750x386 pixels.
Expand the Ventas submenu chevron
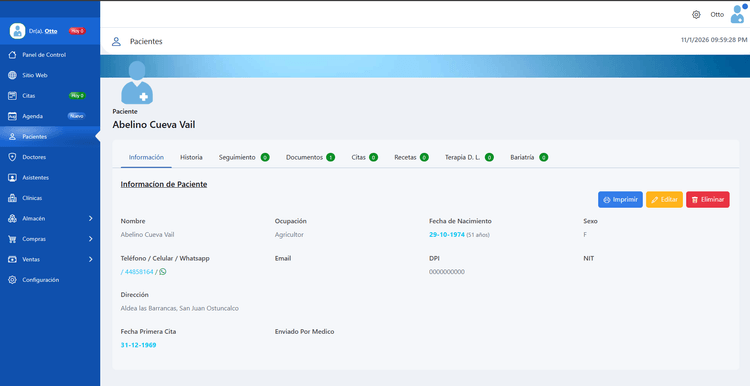click(x=91, y=259)
